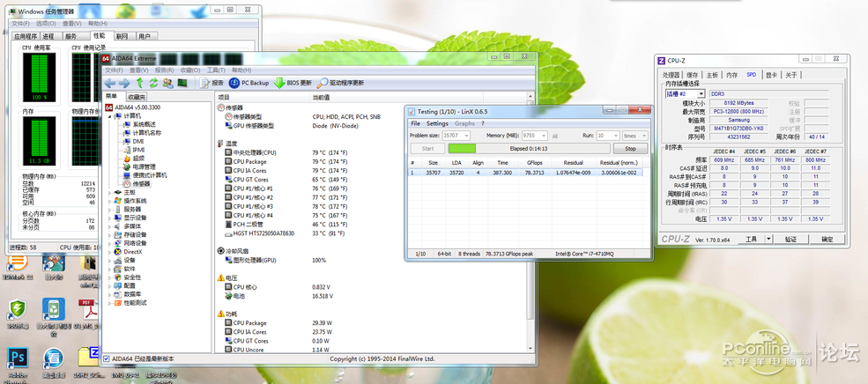Open the AIDA64 报告(R) menu
Viewport: 868px width, 384px height.
pos(165,70)
